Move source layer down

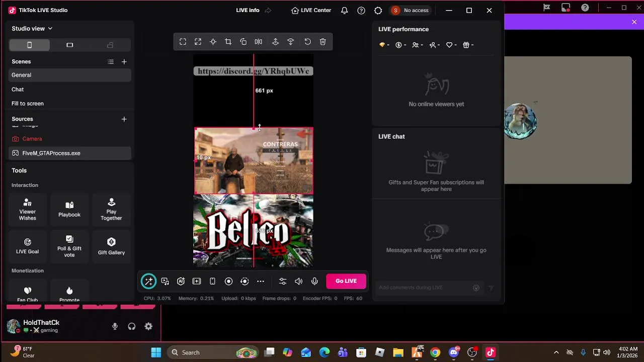pos(291,42)
